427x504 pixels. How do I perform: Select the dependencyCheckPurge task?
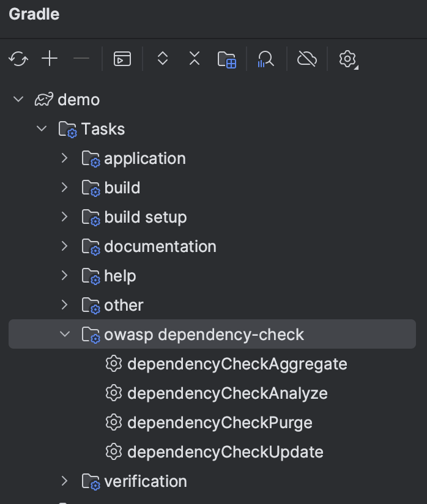(x=220, y=423)
